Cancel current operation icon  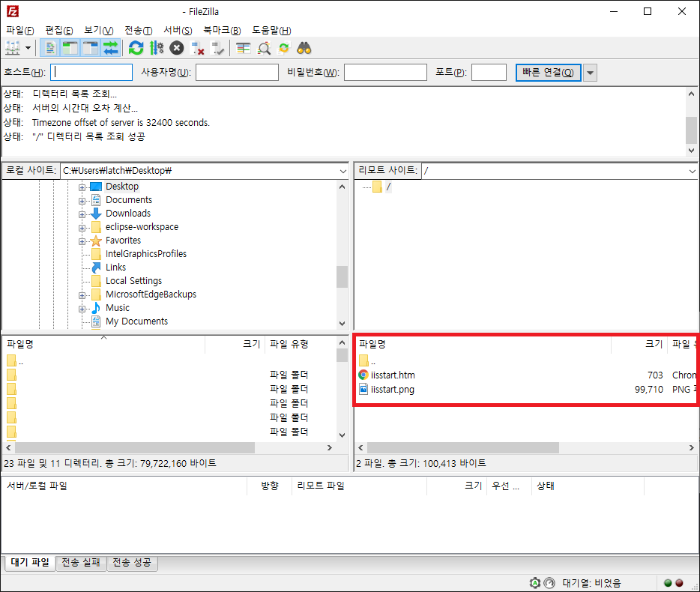tap(177, 48)
